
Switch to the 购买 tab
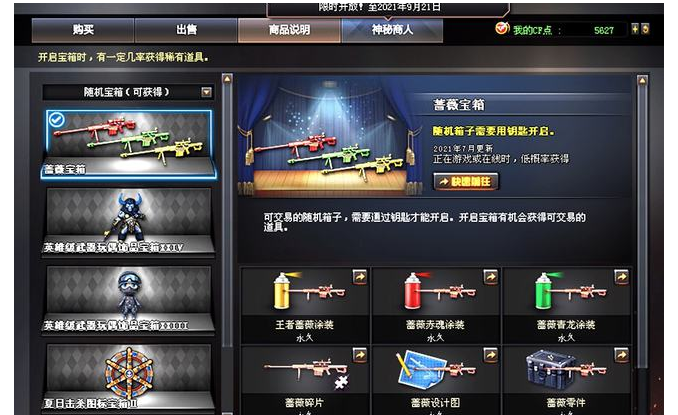click(83, 30)
